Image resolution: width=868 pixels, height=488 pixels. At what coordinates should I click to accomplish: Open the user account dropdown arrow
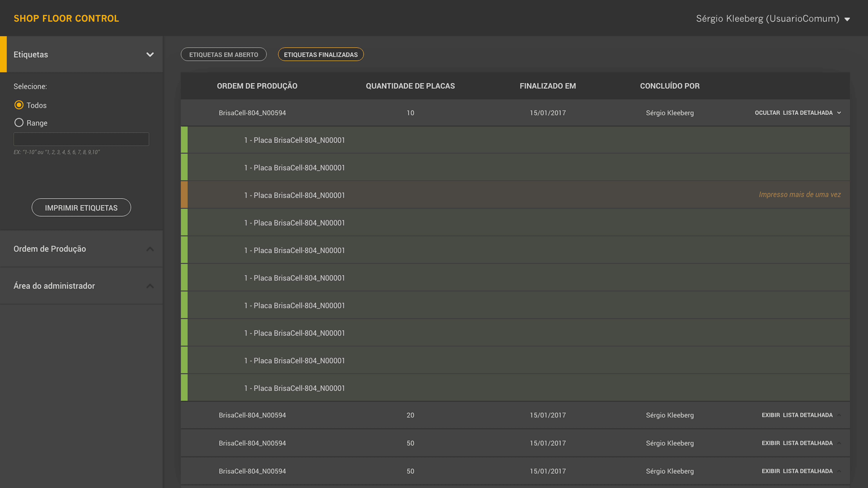[847, 19]
